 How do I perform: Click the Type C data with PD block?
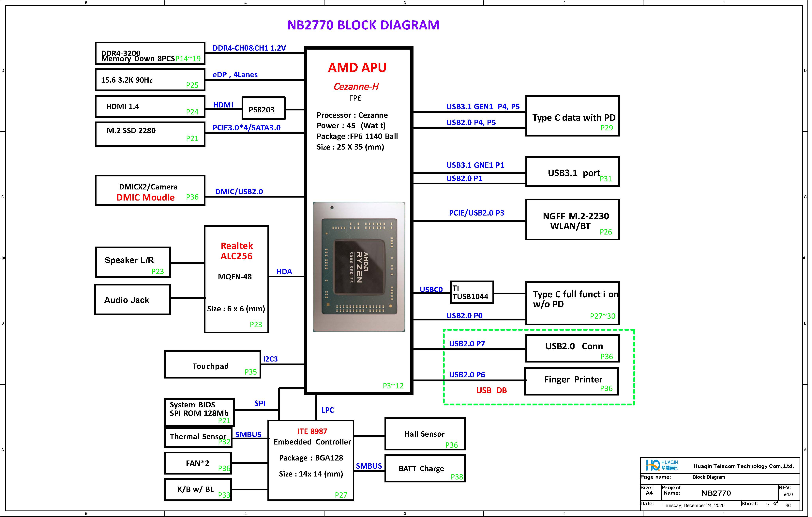tap(573, 116)
